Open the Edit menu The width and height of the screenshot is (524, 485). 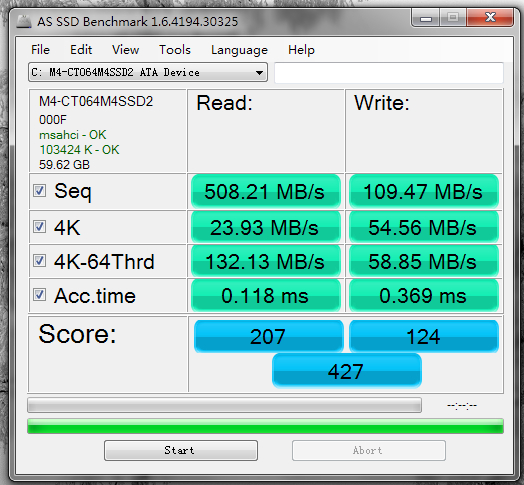[81, 50]
